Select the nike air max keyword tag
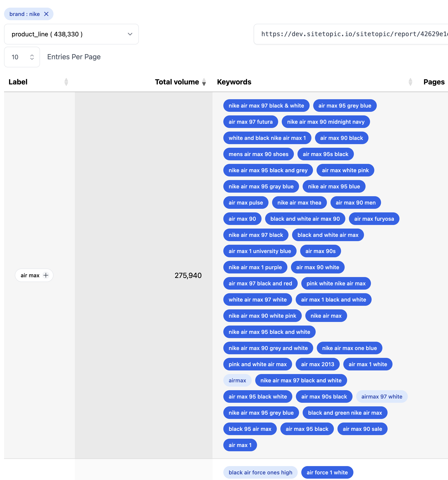448x480 pixels. point(326,315)
